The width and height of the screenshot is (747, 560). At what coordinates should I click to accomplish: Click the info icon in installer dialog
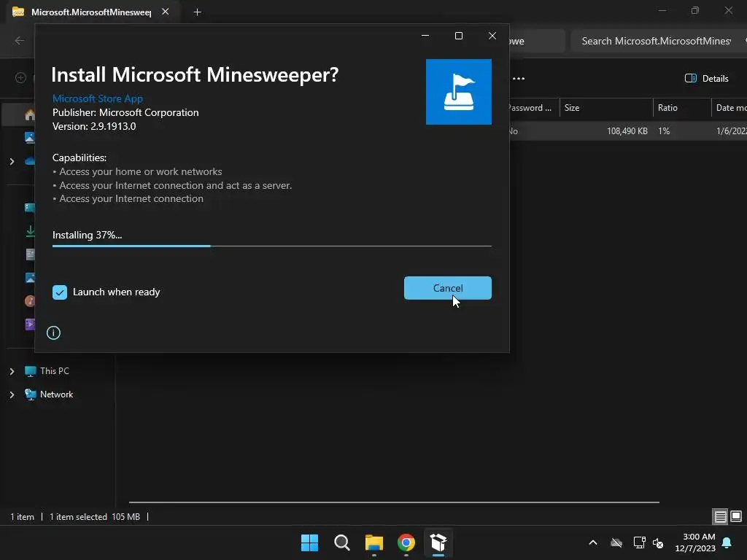pyautogui.click(x=53, y=332)
